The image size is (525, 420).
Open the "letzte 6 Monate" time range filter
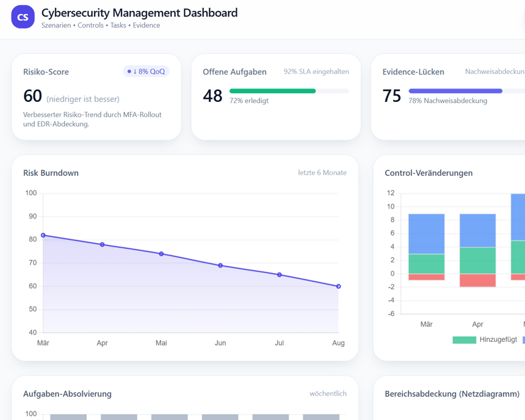coord(322,173)
